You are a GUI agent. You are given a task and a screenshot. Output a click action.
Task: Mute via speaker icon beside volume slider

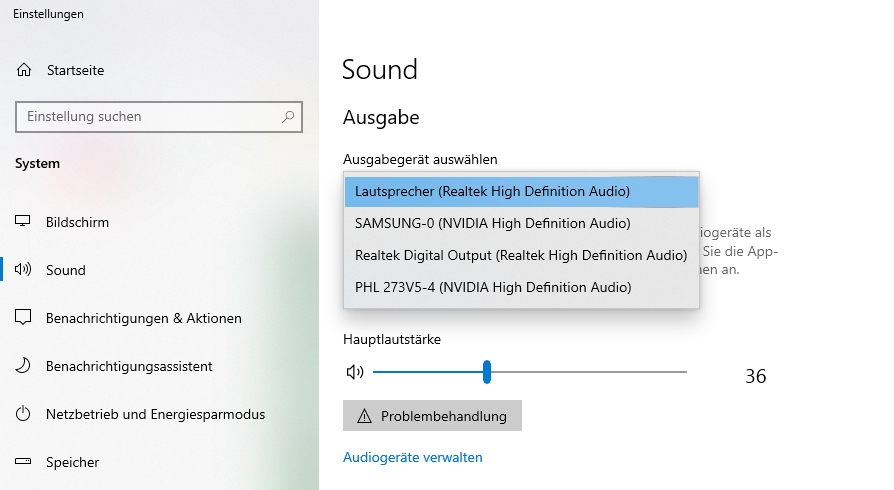tap(355, 372)
